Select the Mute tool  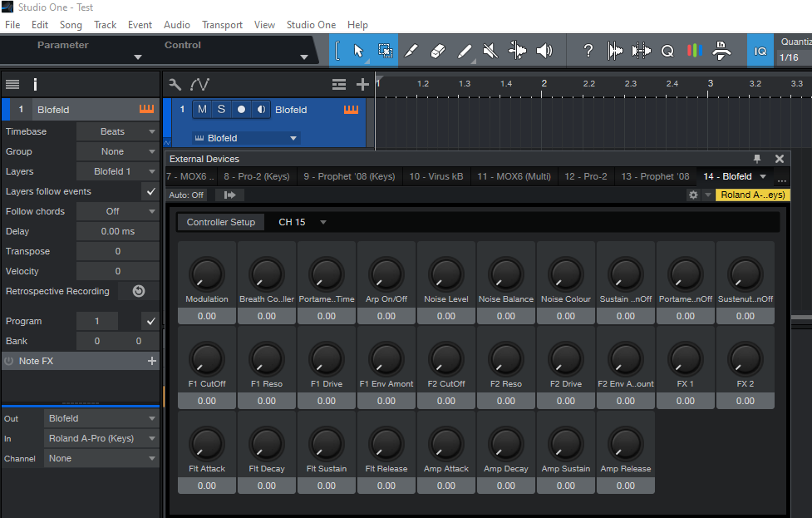coord(490,51)
